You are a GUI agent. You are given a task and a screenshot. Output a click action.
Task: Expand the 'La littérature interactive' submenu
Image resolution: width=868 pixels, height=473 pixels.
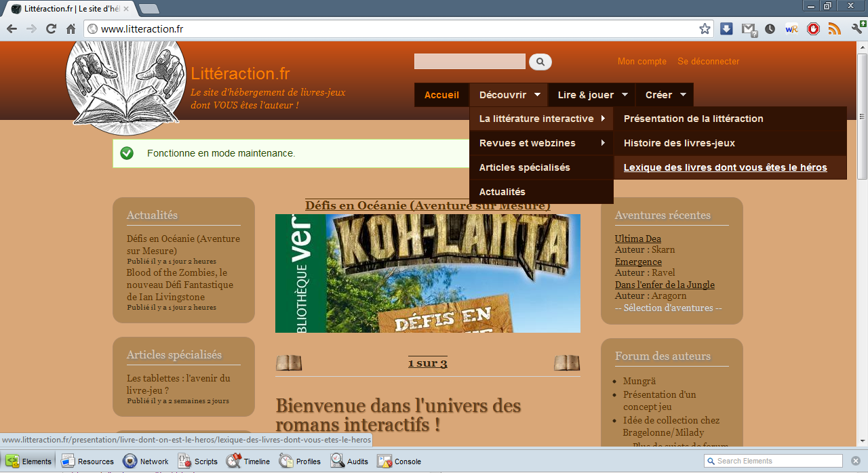541,119
